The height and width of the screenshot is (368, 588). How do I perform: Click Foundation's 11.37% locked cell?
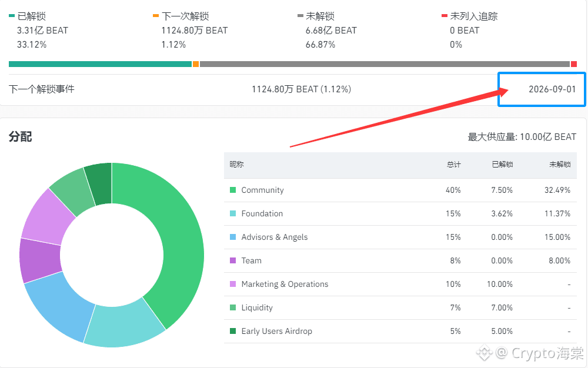[557, 213]
